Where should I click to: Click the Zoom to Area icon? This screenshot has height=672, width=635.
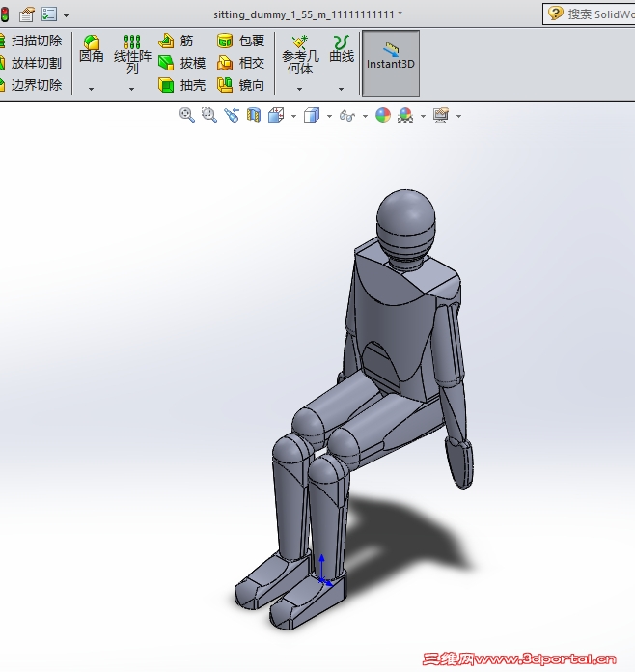point(209,115)
